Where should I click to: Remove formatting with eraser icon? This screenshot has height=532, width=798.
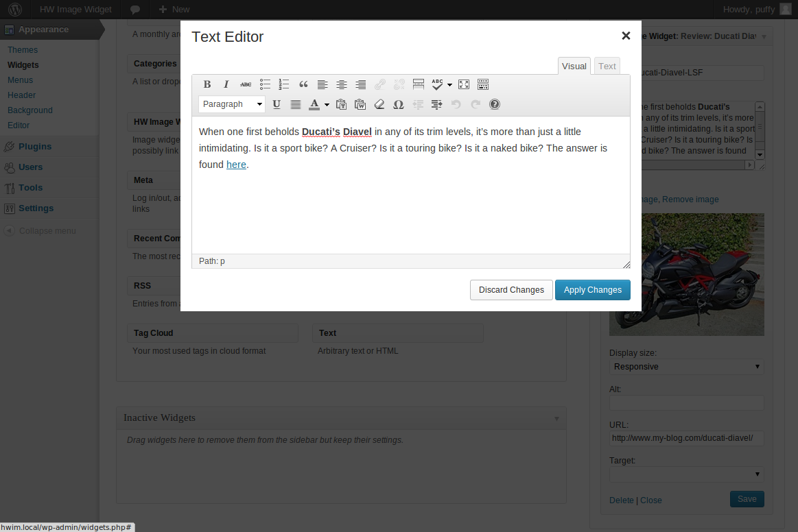click(379, 104)
